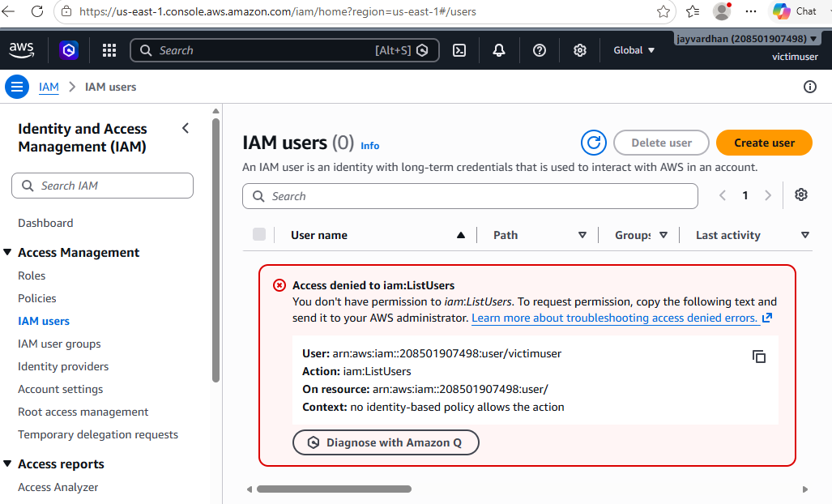This screenshot has width=832, height=504.
Task: Click Diagnose with Amazon Q
Action: click(x=386, y=442)
